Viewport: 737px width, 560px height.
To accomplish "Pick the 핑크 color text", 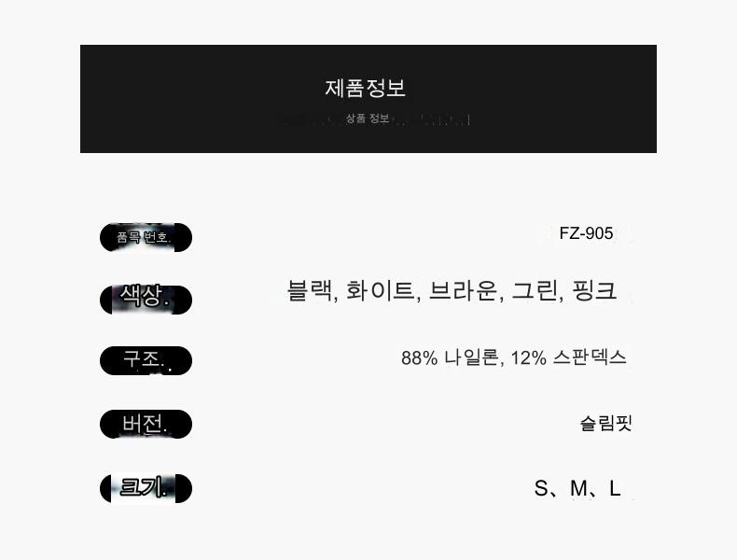I will 594,290.
